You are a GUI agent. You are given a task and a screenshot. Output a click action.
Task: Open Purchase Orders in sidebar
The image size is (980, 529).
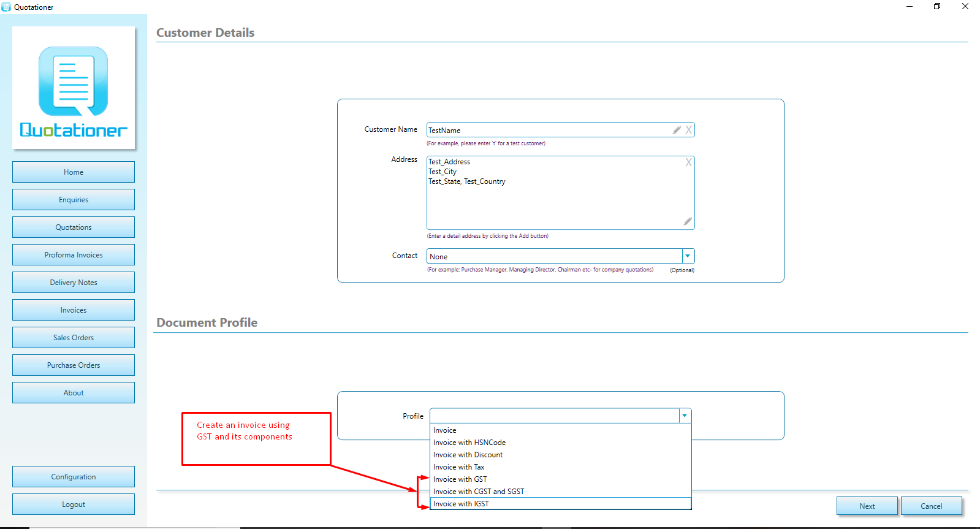[74, 365]
